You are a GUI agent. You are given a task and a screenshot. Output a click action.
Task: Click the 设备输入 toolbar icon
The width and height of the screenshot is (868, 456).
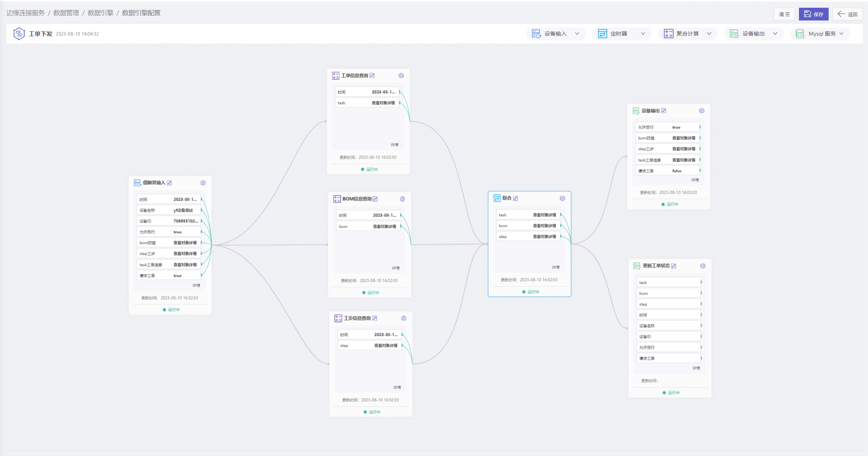tap(536, 34)
